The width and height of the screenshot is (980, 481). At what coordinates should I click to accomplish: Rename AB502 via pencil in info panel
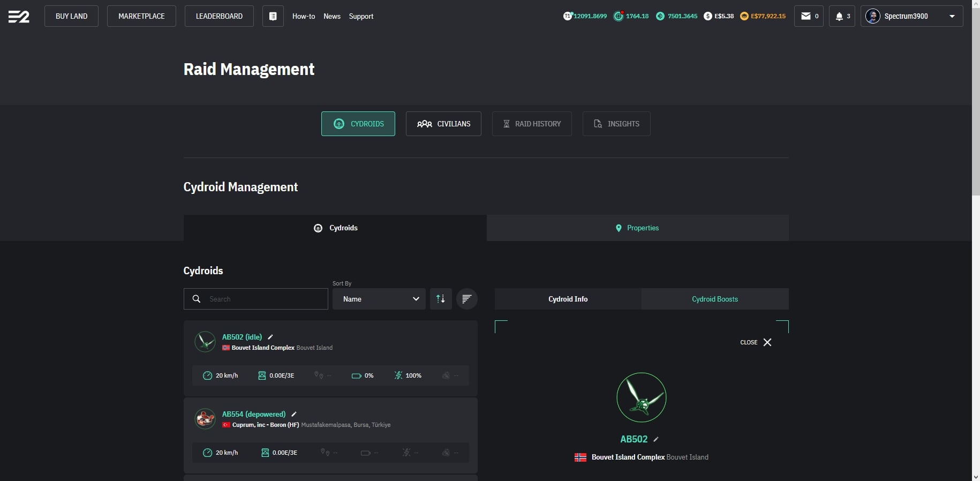[x=656, y=439]
